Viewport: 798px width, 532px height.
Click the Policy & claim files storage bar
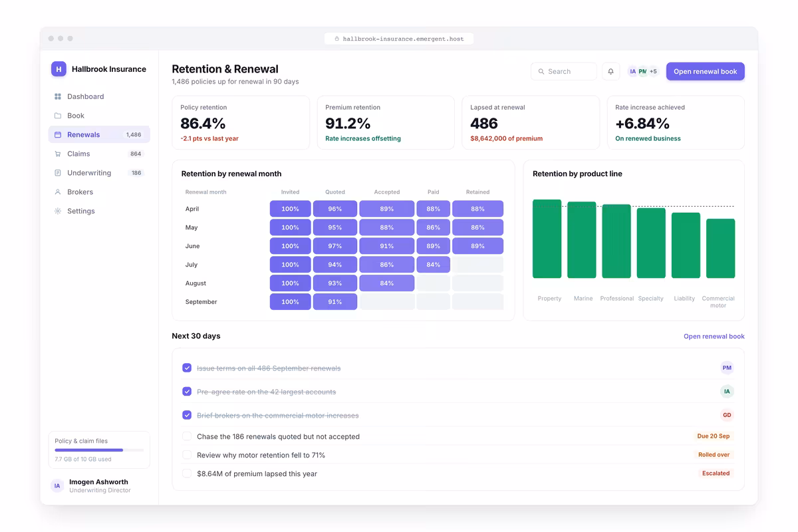99,450
